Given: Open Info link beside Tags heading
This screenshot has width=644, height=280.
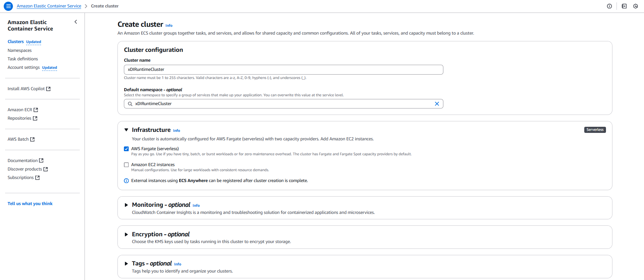Looking at the screenshot, I should pos(178,264).
